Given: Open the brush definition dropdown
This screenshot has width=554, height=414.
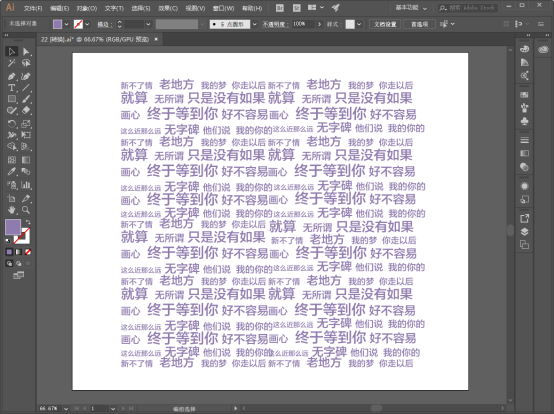Looking at the screenshot, I should pyautogui.click(x=254, y=24).
